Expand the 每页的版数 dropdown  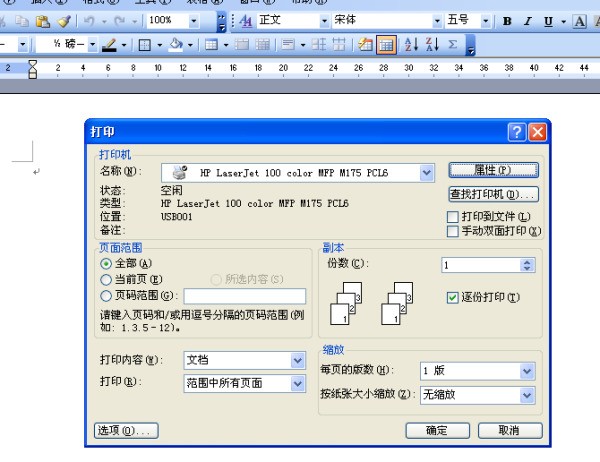click(x=527, y=371)
